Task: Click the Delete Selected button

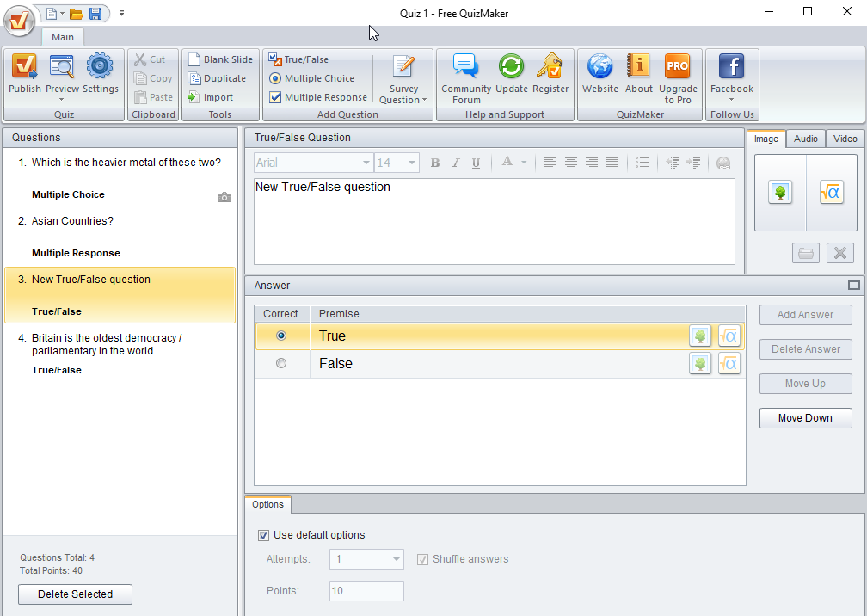Action: point(75,594)
